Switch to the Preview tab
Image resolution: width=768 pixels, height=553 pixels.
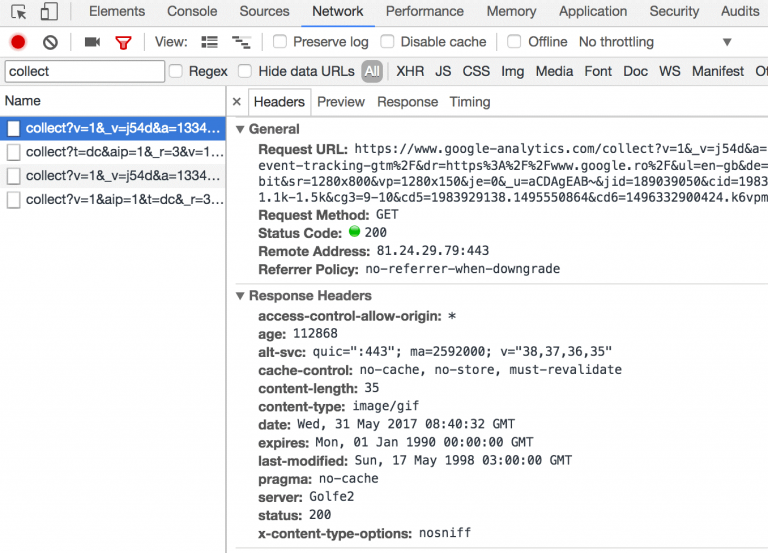point(341,102)
